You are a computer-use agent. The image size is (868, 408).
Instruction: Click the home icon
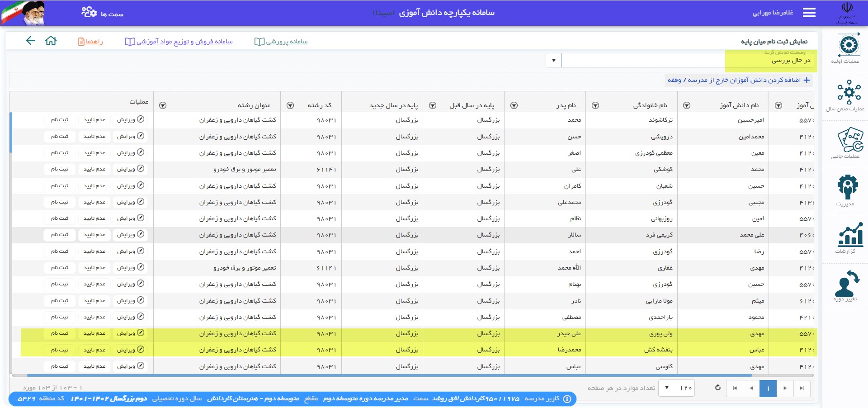51,41
